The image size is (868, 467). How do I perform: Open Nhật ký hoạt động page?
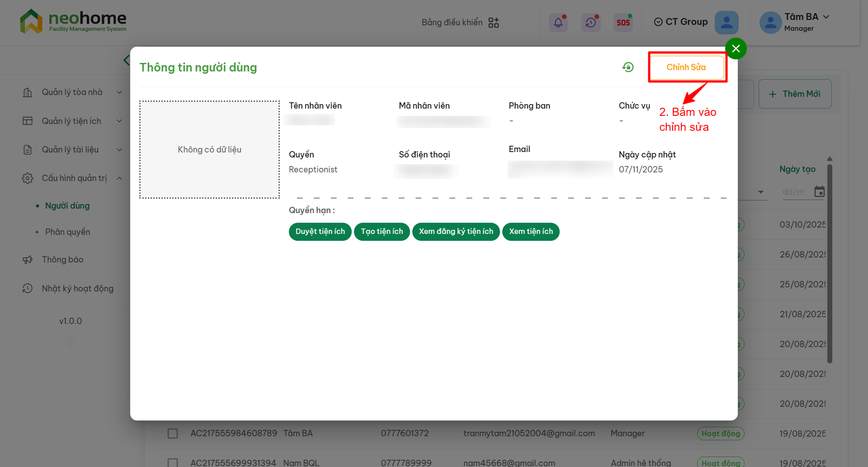pyautogui.click(x=77, y=289)
